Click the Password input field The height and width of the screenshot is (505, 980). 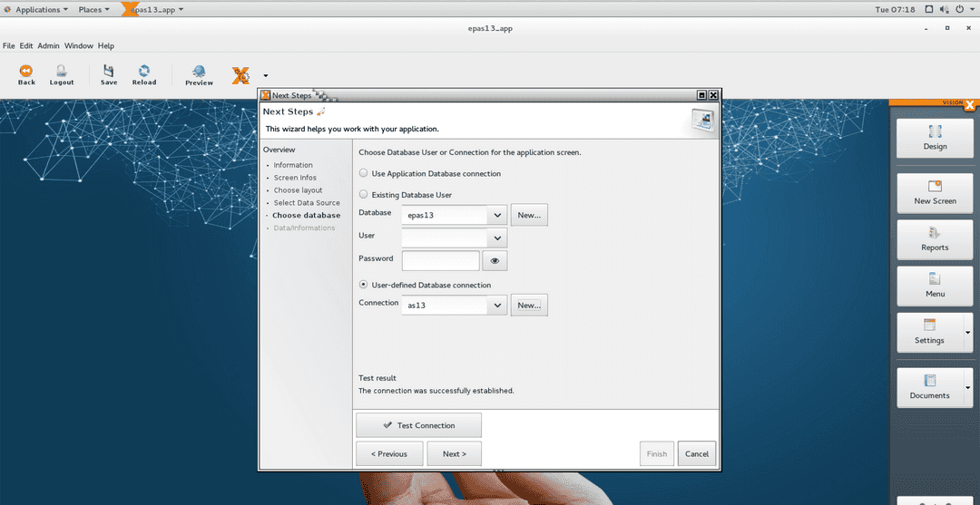pyautogui.click(x=440, y=261)
